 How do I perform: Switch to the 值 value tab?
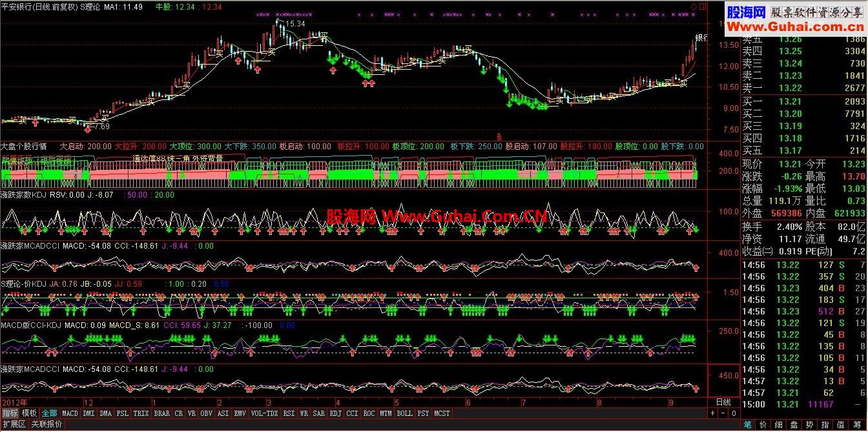[x=841, y=424]
